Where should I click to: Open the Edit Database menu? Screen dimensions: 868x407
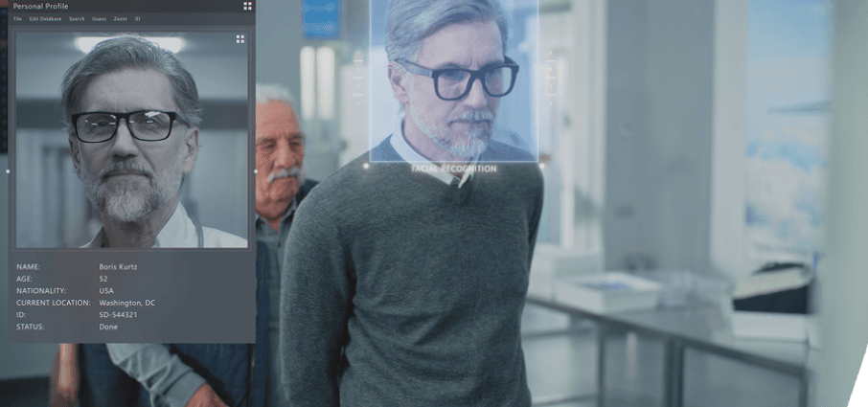pyautogui.click(x=45, y=19)
